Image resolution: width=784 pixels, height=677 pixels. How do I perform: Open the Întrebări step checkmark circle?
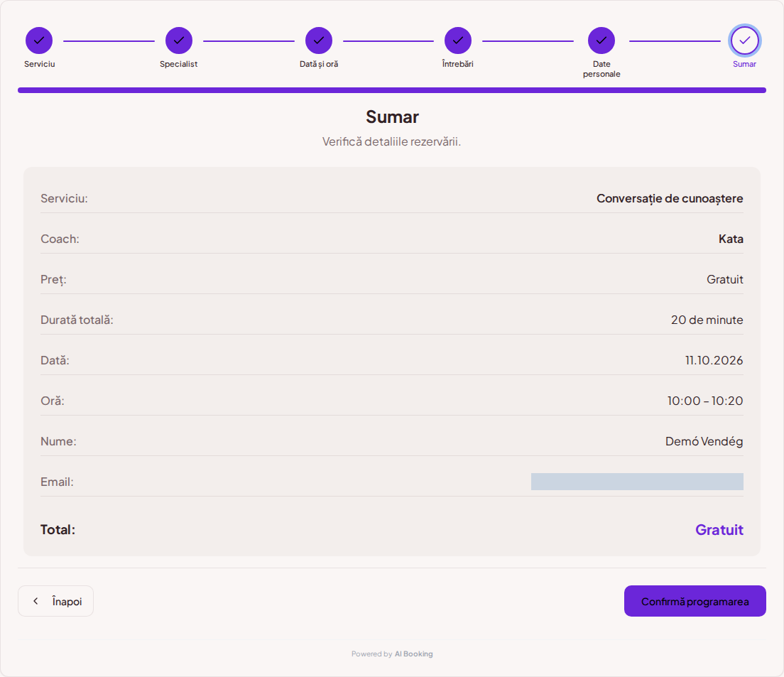pos(458,40)
